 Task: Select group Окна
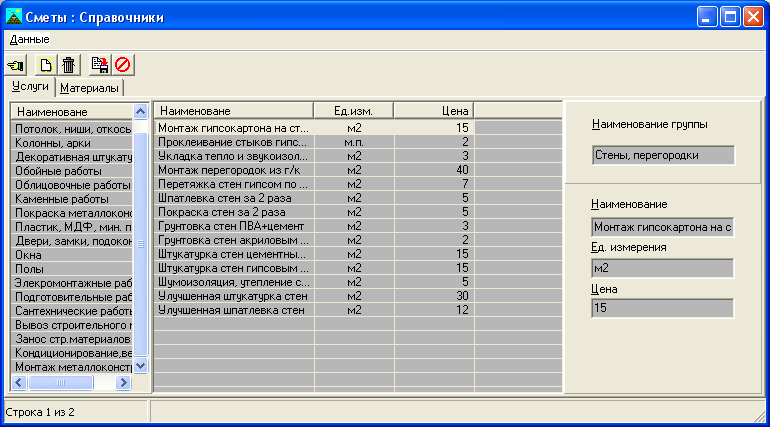[x=72, y=255]
